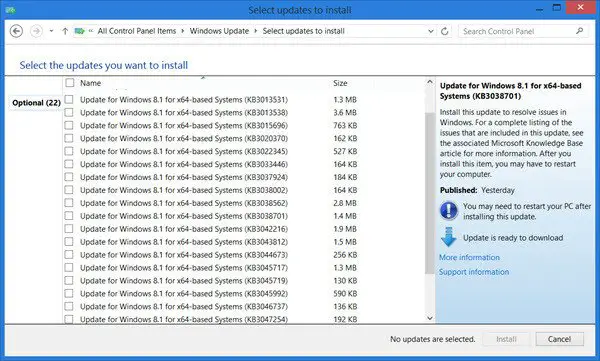The image size is (600, 361).
Task: Click the 590 KB size value
Action: (345, 294)
